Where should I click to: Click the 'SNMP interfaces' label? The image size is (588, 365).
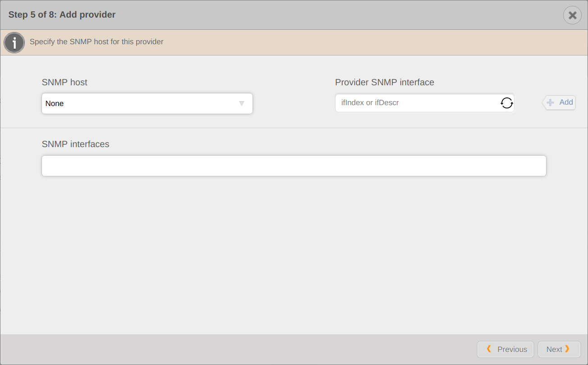pyautogui.click(x=75, y=144)
